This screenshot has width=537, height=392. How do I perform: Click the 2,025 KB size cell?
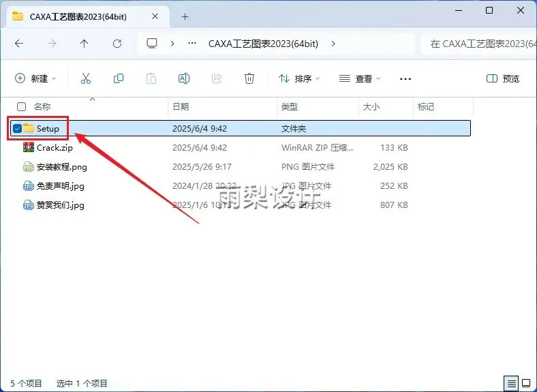tap(390, 167)
